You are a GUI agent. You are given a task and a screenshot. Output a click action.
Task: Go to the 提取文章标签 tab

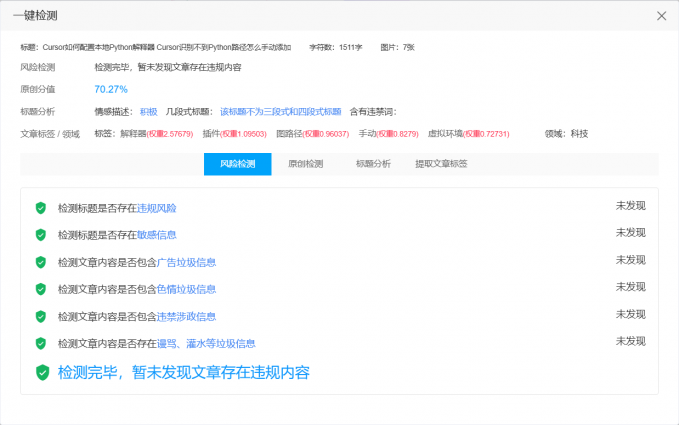pos(441,164)
